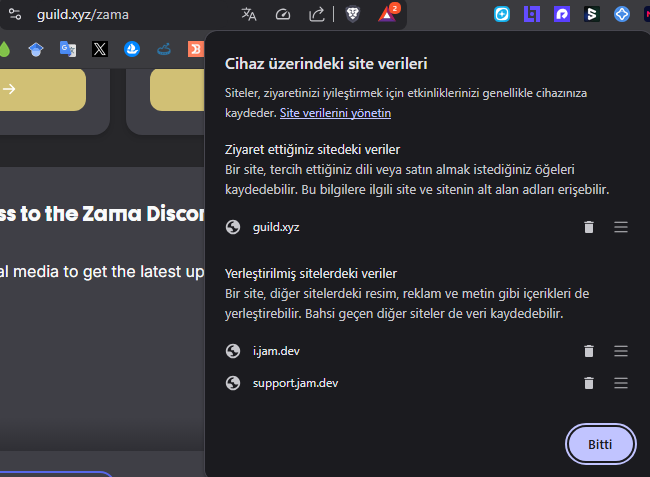Open the orange B bookmark
Screen dimensions: 650x477
[196, 49]
